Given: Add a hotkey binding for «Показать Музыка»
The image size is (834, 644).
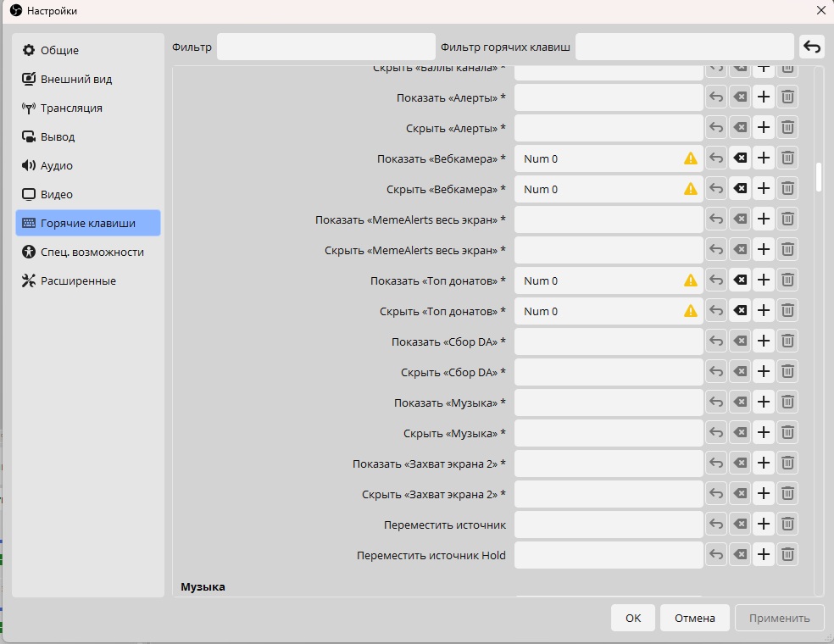Looking at the screenshot, I should pos(764,402).
